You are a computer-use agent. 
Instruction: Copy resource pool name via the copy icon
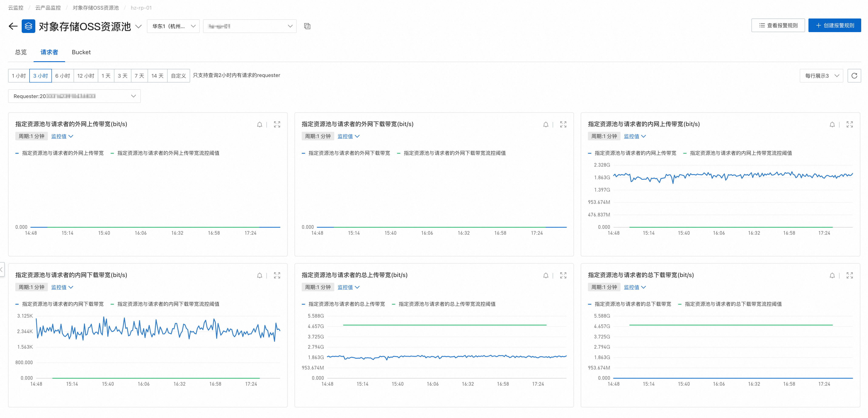click(x=307, y=26)
